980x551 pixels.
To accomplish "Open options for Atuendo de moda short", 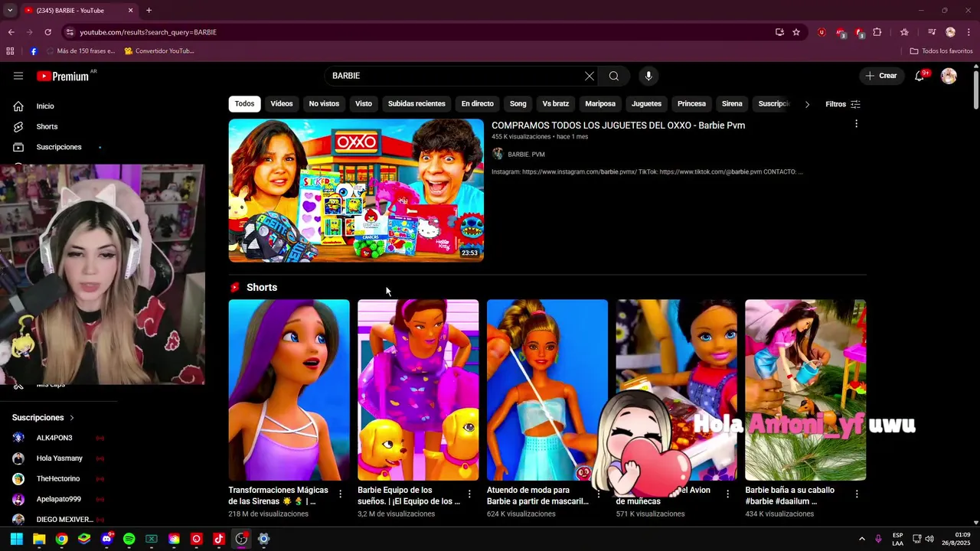I will pyautogui.click(x=599, y=494).
